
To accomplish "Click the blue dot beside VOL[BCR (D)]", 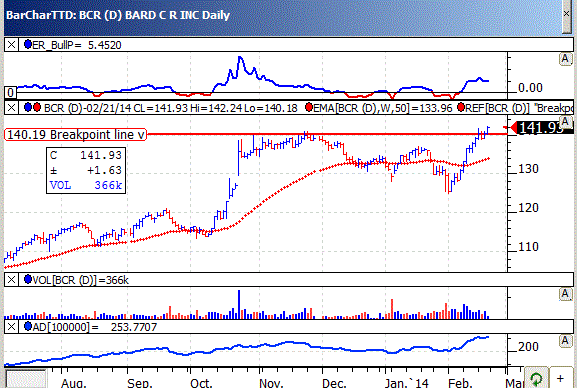I will click(x=28, y=279).
